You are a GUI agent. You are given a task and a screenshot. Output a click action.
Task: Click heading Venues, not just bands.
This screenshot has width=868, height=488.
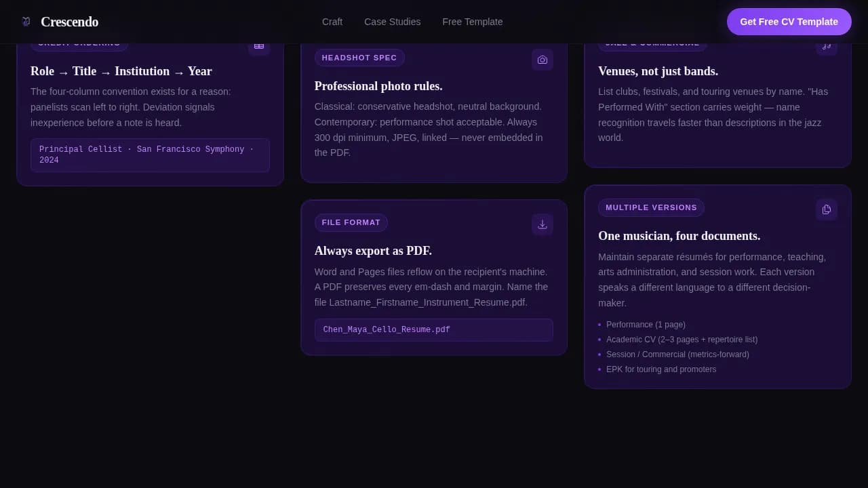pos(658,71)
